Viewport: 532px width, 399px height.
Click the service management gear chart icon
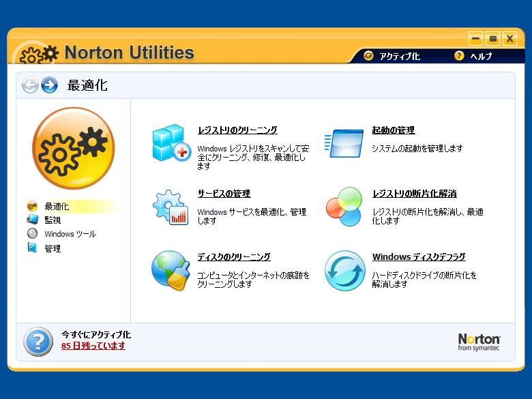[171, 207]
